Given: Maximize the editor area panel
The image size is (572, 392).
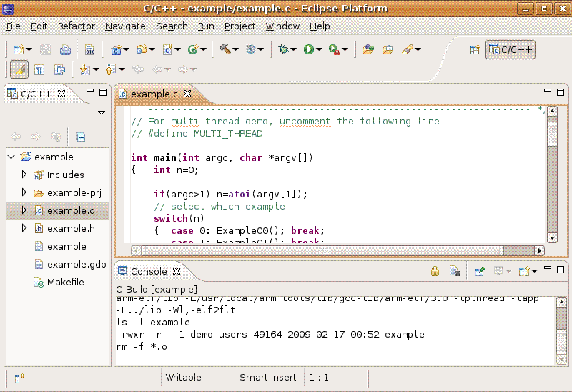Looking at the screenshot, I should click(x=561, y=92).
